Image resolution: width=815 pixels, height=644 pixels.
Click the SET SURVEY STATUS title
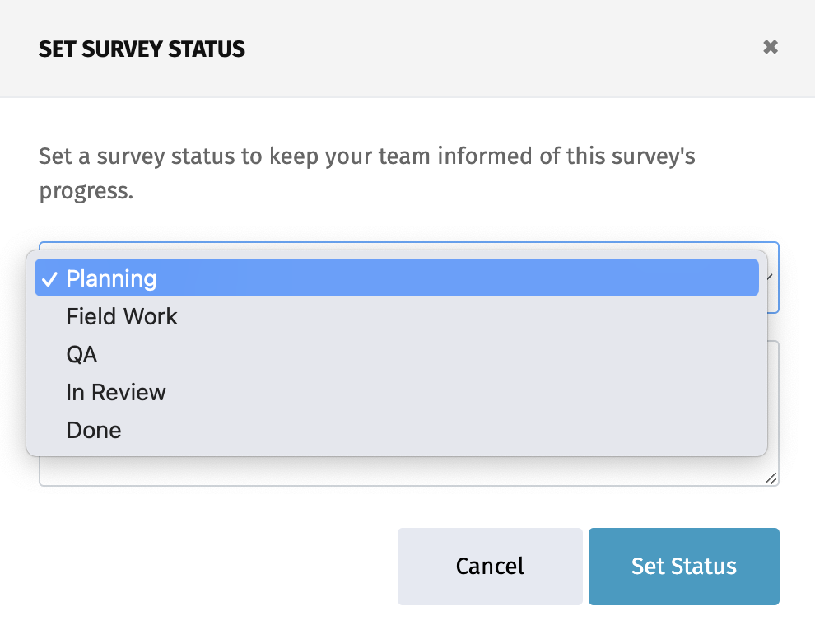tap(142, 49)
